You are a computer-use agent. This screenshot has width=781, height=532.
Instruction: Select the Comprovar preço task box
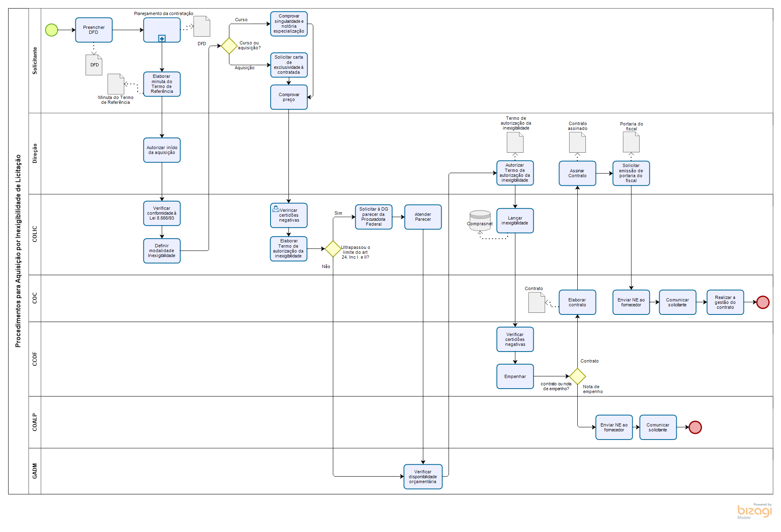point(289,97)
